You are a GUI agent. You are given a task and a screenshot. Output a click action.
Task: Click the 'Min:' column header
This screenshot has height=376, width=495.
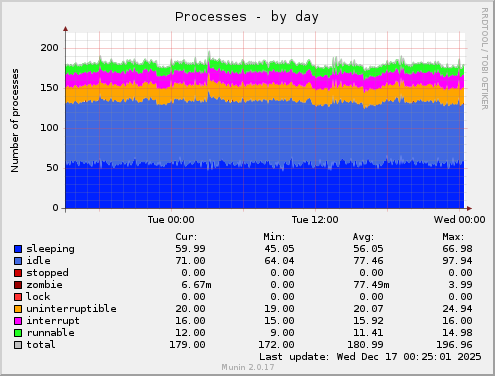pos(274,237)
